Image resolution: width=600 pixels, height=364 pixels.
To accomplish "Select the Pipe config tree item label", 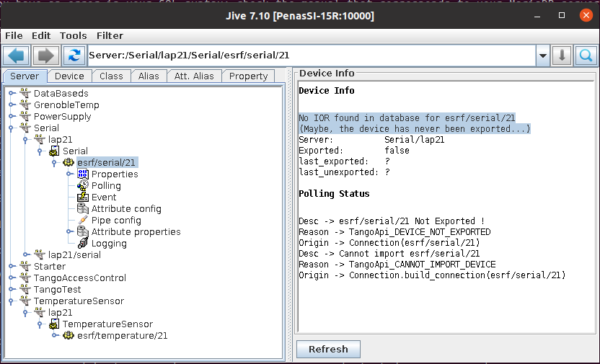I will click(x=116, y=221).
